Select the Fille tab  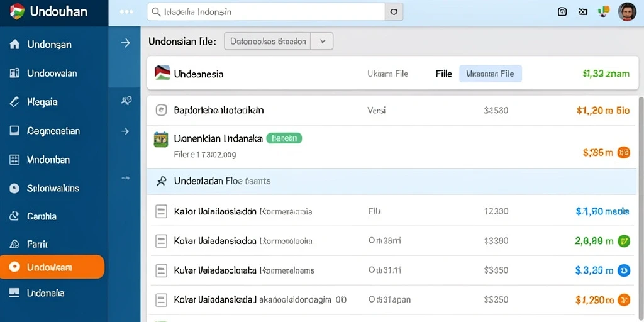[443, 74]
